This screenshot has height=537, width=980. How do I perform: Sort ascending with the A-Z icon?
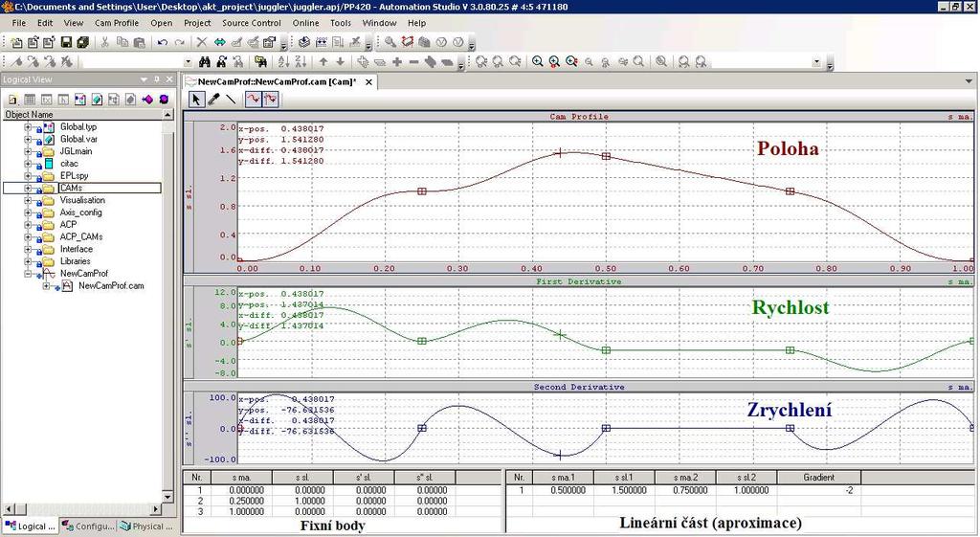pyautogui.click(x=283, y=61)
